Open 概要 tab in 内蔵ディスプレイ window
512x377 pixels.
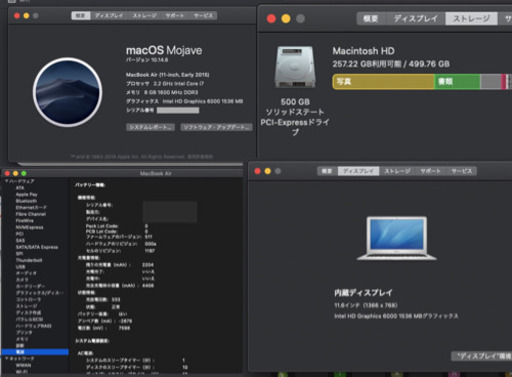[x=327, y=171]
